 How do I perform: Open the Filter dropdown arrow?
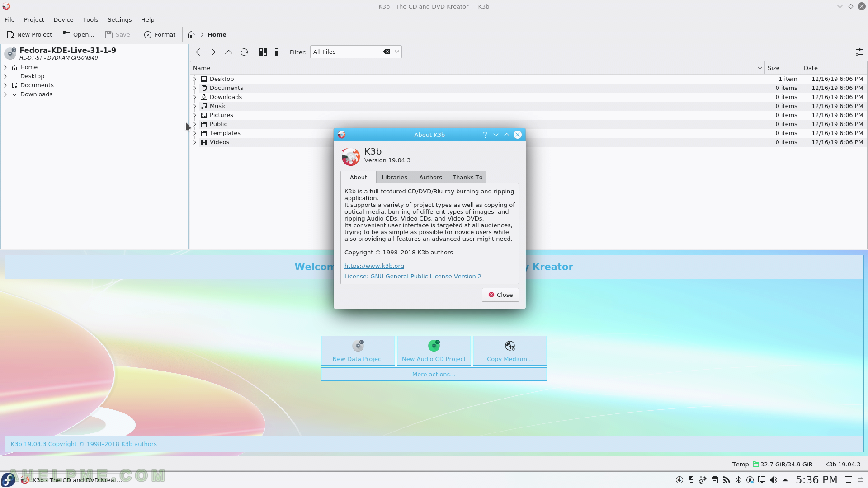click(397, 52)
